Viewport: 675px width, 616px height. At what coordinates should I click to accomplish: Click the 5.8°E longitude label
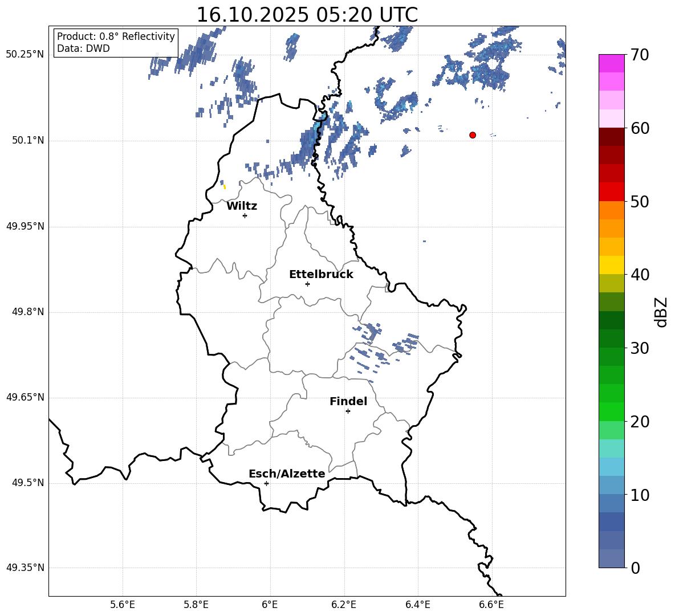point(196,605)
